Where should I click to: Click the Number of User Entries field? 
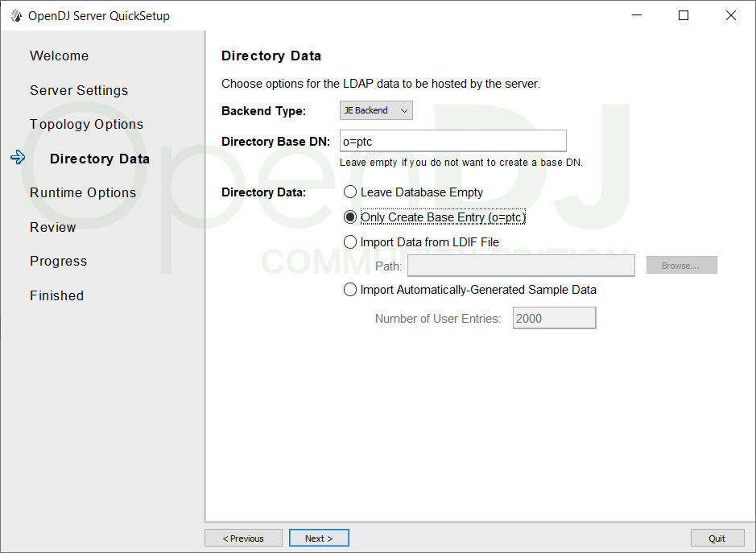coord(554,318)
